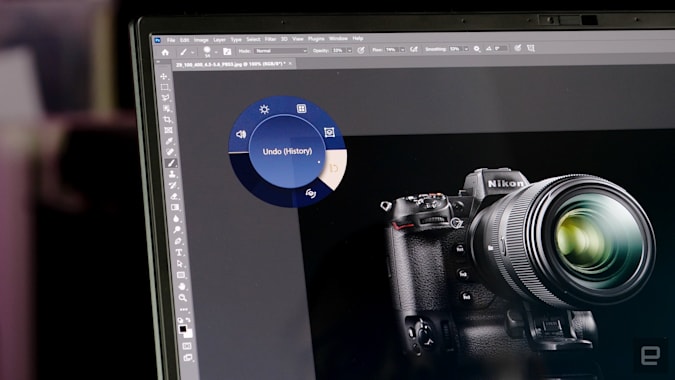Select the Move tool
Image resolution: width=675 pixels, height=380 pixels.
tap(164, 77)
